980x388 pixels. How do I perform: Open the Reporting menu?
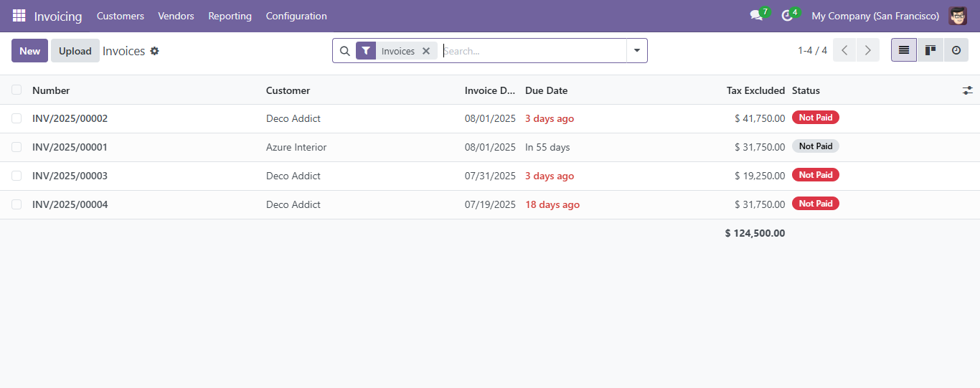click(x=230, y=16)
